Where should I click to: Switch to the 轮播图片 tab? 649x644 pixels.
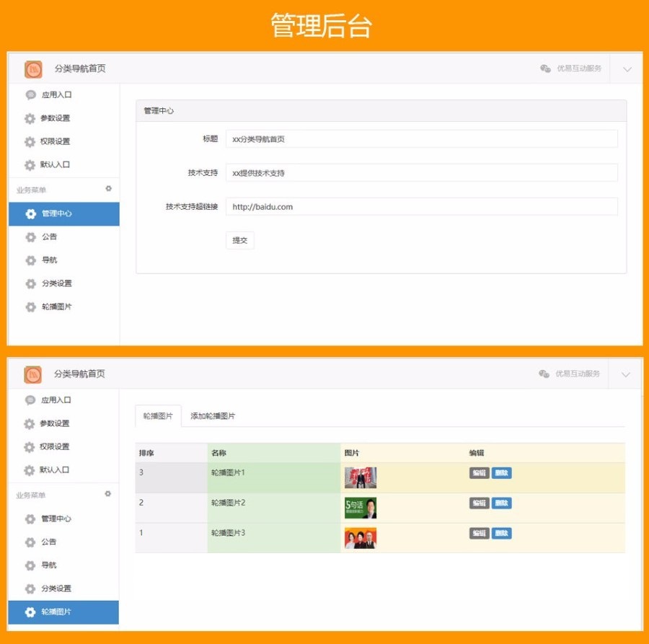[x=158, y=416]
